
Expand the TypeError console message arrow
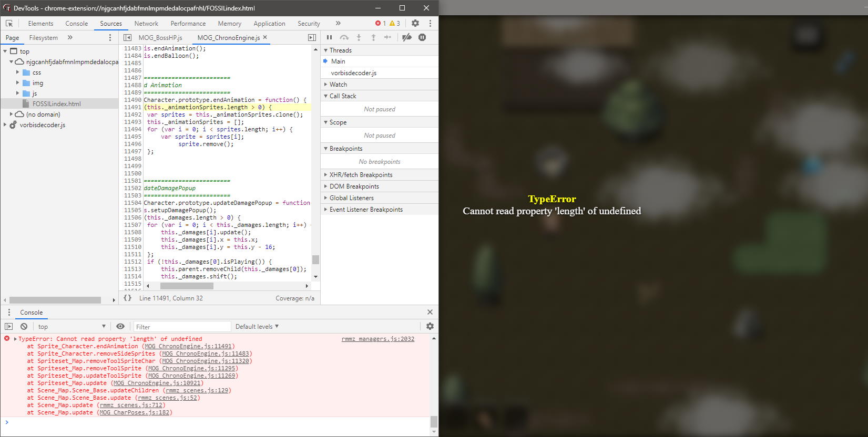(x=15, y=339)
